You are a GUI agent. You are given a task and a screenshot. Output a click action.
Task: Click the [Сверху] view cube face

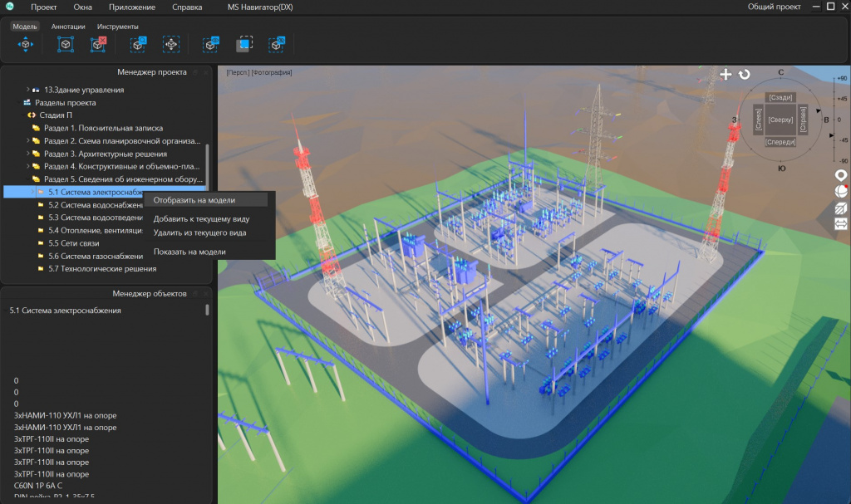780,120
